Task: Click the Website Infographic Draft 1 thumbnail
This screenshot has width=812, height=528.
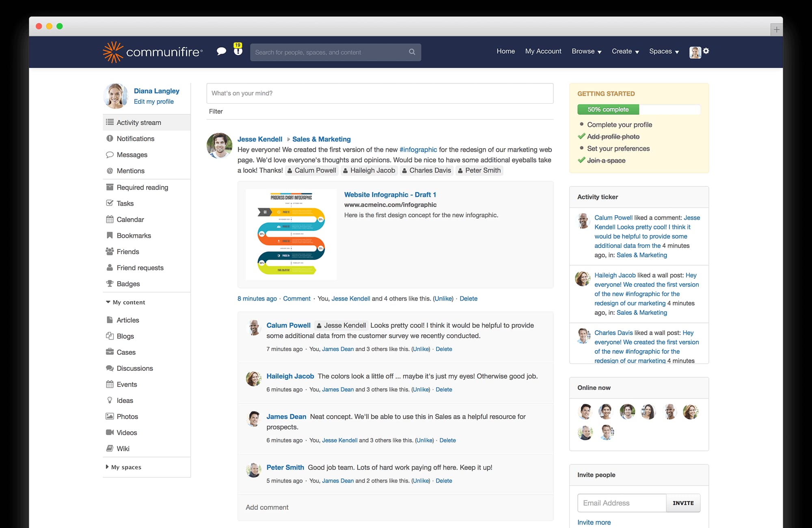Action: [291, 234]
